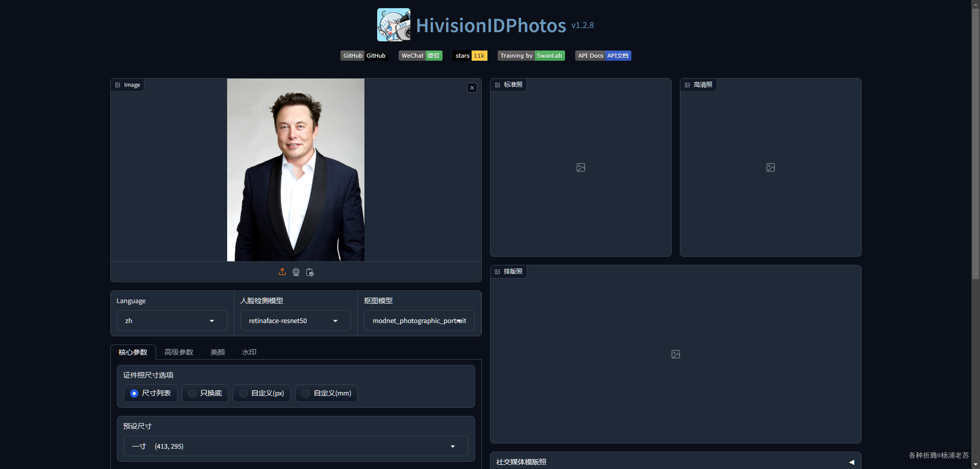Switch to the 水印 tab

249,352
